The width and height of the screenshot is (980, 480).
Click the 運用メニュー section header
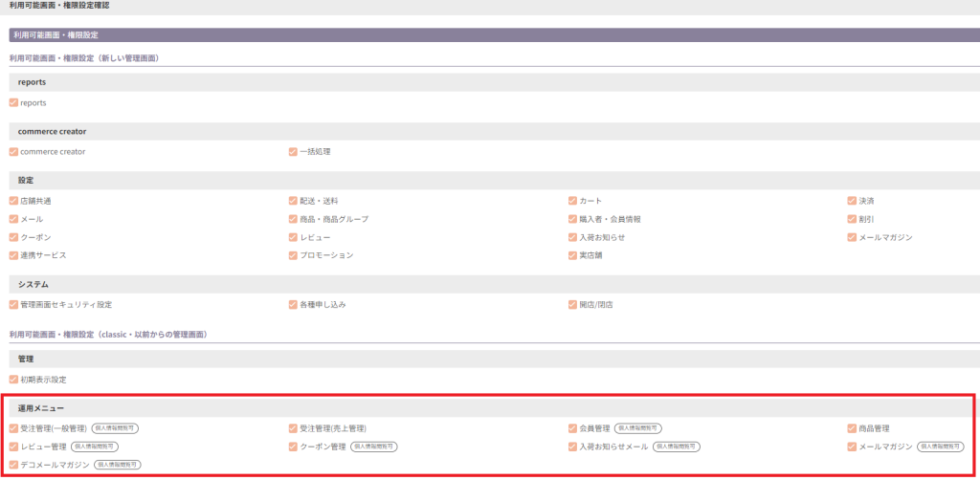(41, 408)
